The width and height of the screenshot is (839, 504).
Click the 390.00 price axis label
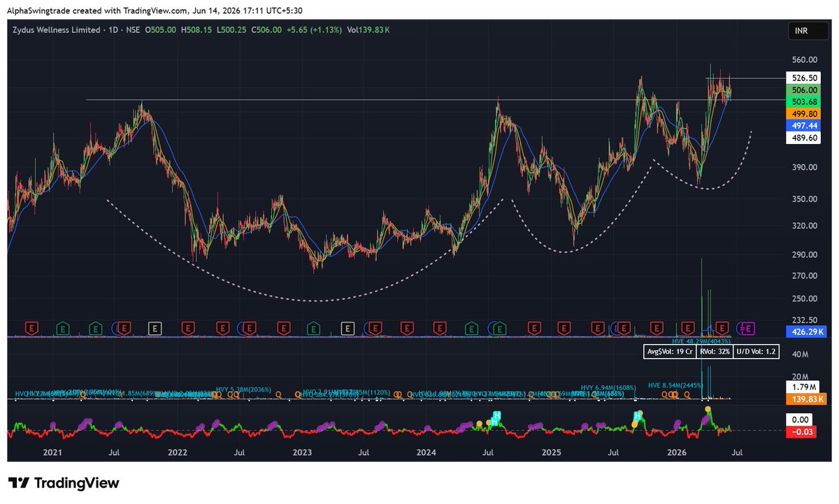(x=804, y=168)
